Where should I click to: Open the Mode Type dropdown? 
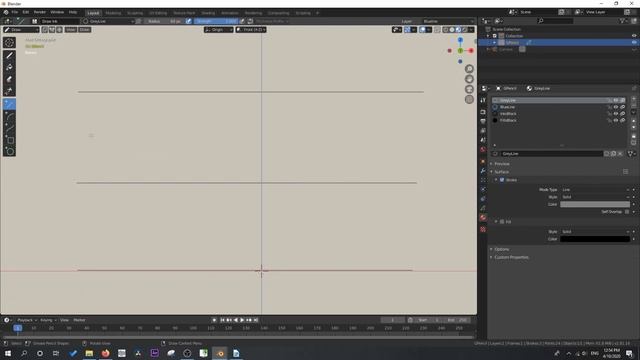tap(596, 190)
